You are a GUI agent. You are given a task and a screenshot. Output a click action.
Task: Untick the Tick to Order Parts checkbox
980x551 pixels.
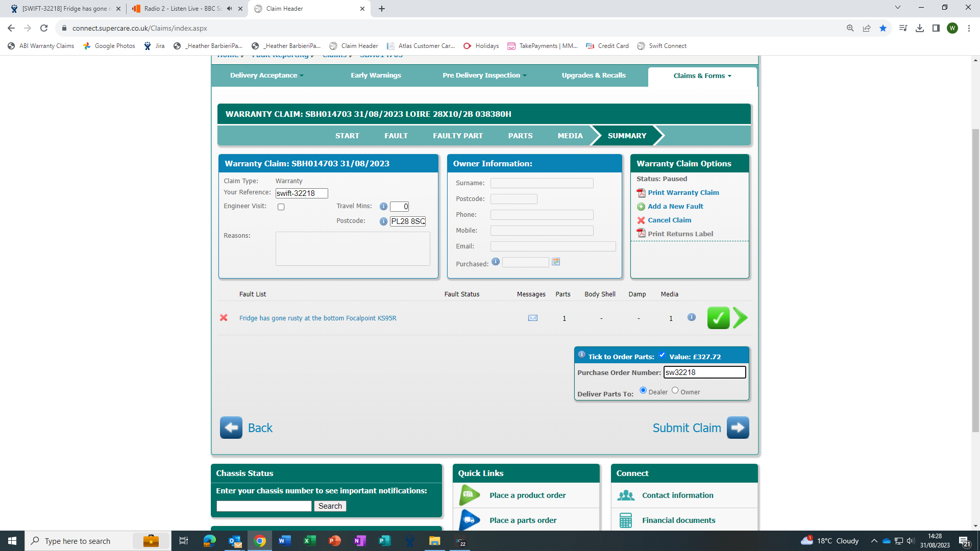662,355
